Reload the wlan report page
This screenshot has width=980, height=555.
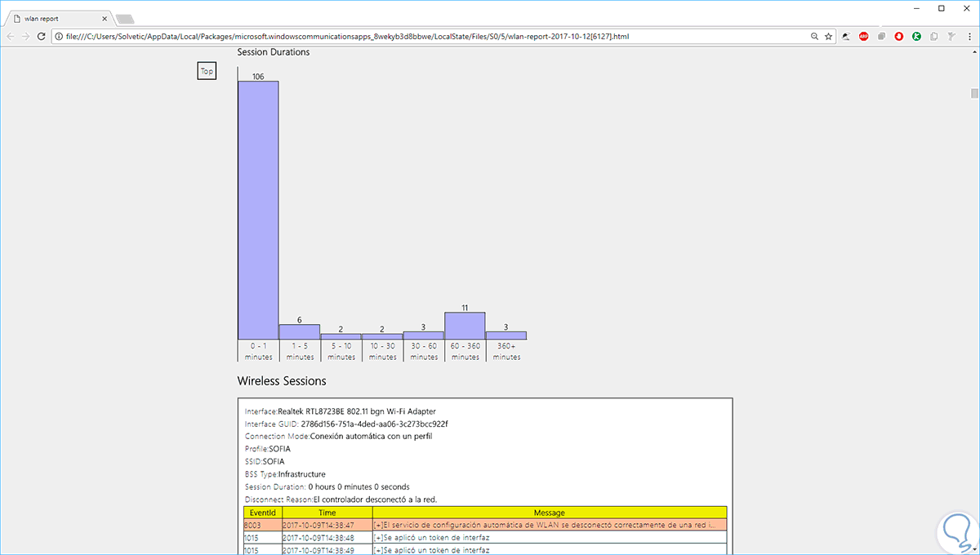[41, 37]
